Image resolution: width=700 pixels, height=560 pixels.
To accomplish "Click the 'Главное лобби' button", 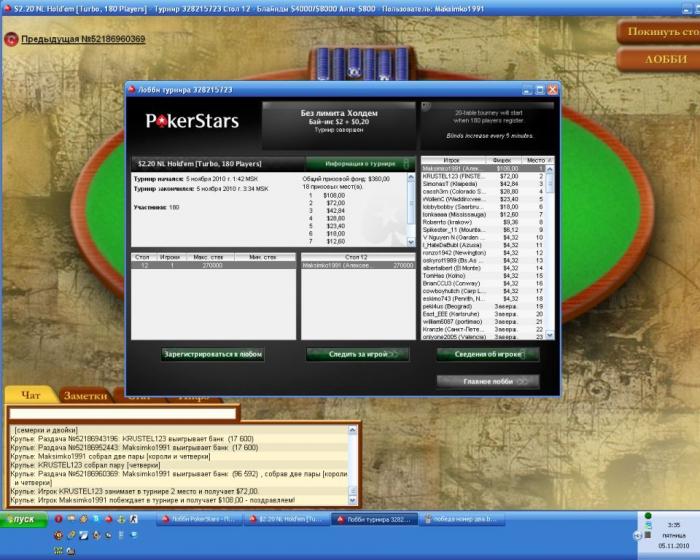I will 488,382.
